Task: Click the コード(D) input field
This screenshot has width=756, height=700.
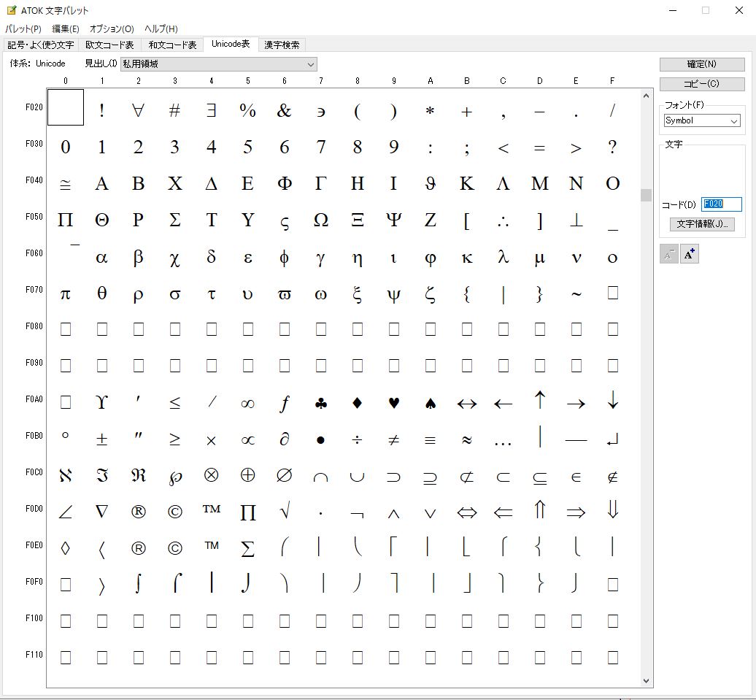Action: pyautogui.click(x=721, y=204)
